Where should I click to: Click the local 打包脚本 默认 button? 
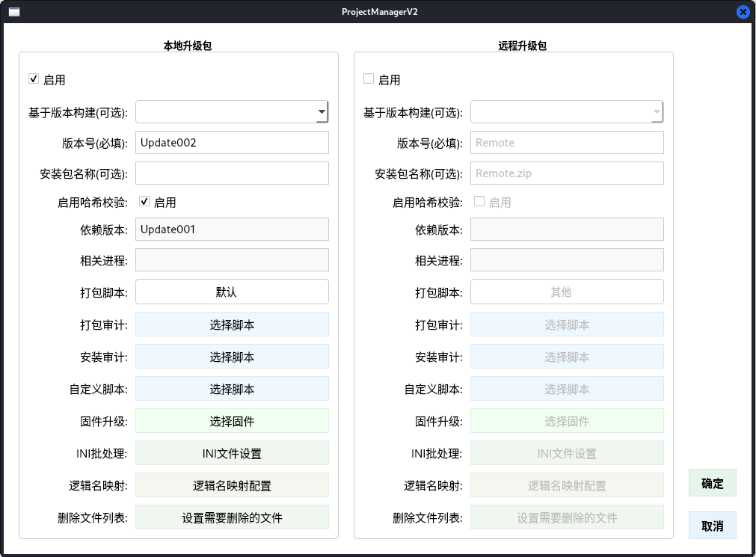(x=232, y=292)
